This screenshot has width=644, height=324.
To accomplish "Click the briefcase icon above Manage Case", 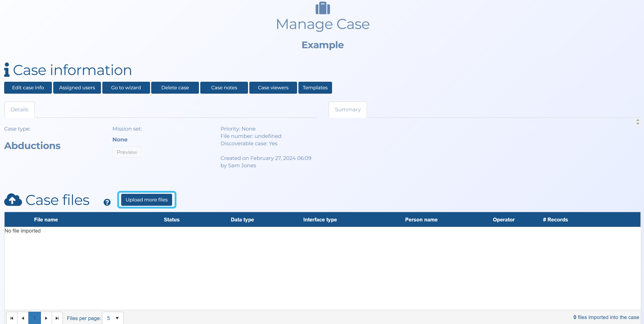I will [322, 8].
